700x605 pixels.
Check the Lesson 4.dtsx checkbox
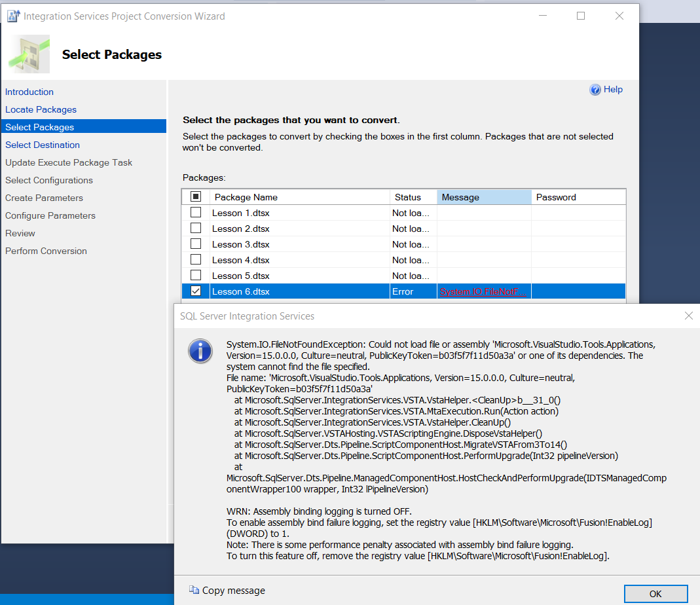[x=196, y=259]
